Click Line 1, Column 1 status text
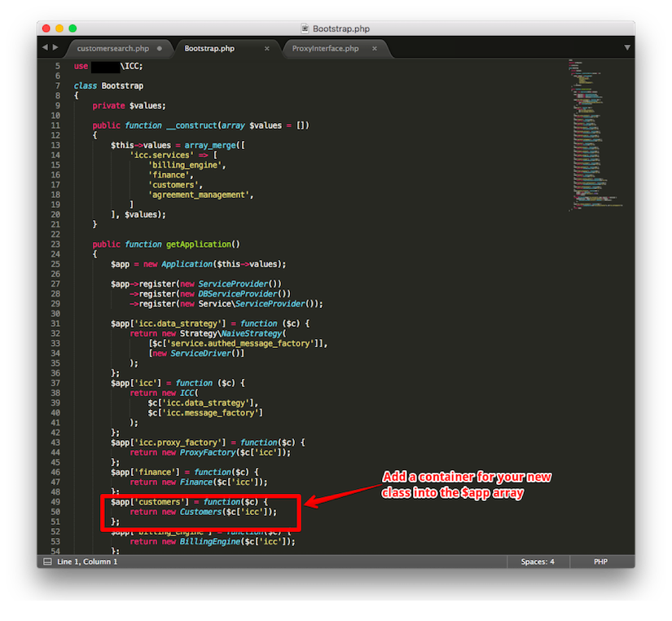The height and width of the screenshot is (621, 672). pyautogui.click(x=87, y=562)
